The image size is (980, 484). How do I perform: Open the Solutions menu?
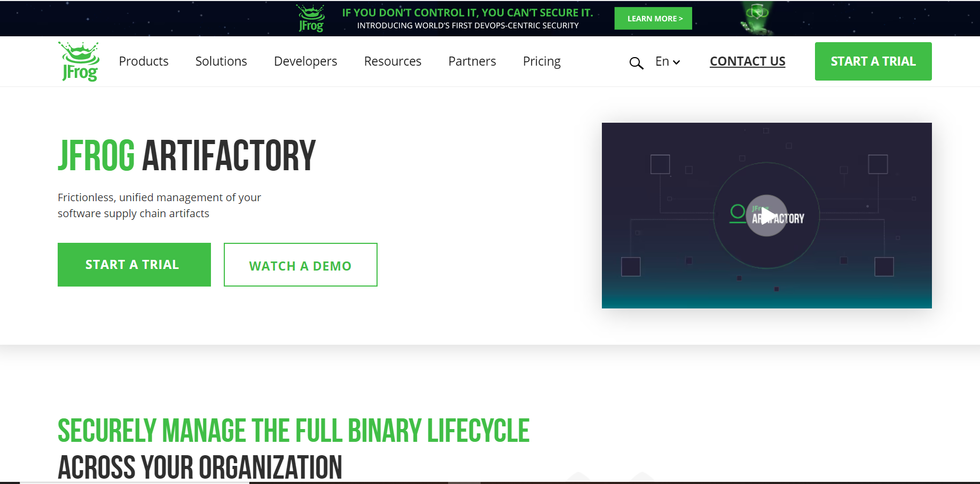coord(221,61)
